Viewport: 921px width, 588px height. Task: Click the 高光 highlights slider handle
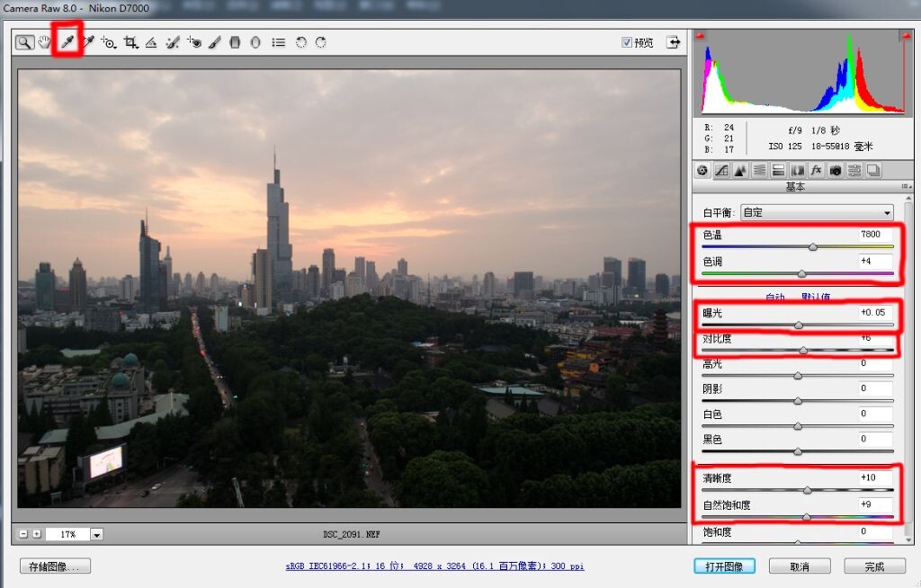798,375
